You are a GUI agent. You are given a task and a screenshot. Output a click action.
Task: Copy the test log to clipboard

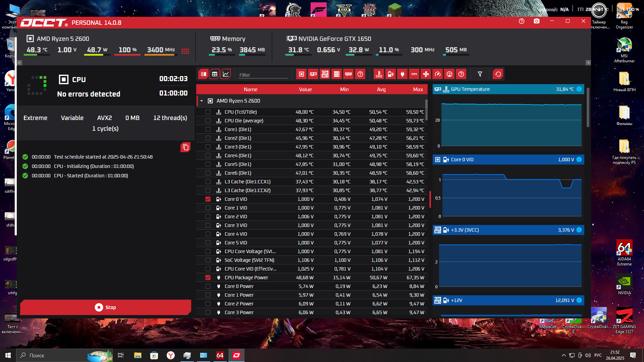[x=185, y=147]
